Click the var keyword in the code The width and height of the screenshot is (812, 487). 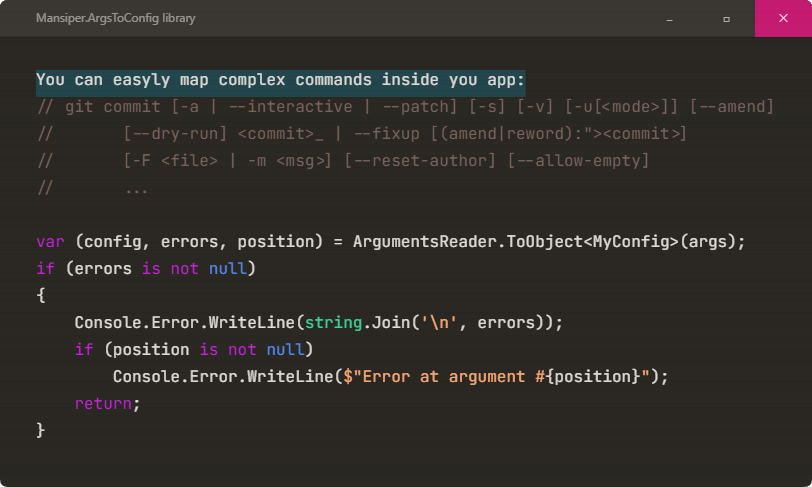pos(50,242)
